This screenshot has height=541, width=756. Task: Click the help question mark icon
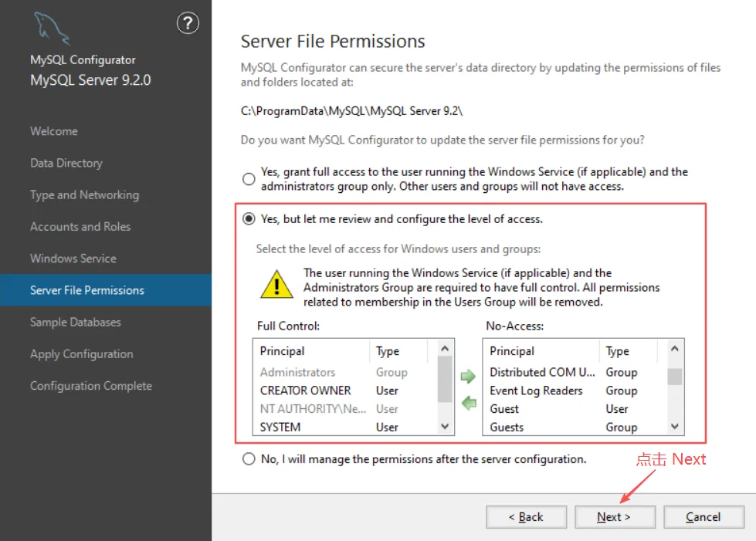point(188,24)
